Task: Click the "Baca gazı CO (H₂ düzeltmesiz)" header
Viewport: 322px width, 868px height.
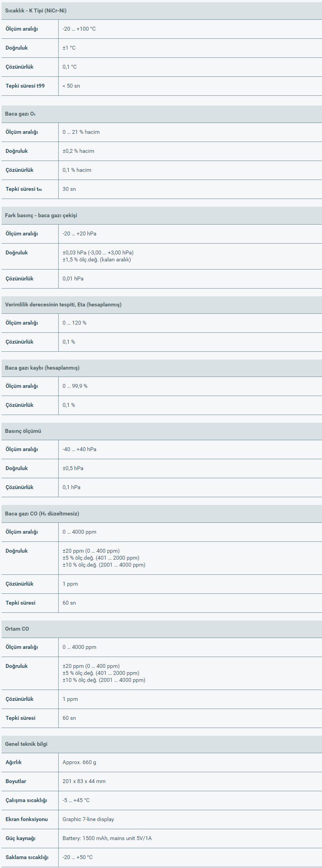Action: 42,514
